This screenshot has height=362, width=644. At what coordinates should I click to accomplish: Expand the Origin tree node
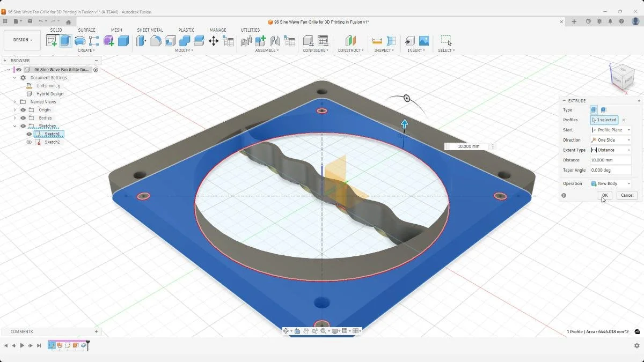(x=15, y=110)
